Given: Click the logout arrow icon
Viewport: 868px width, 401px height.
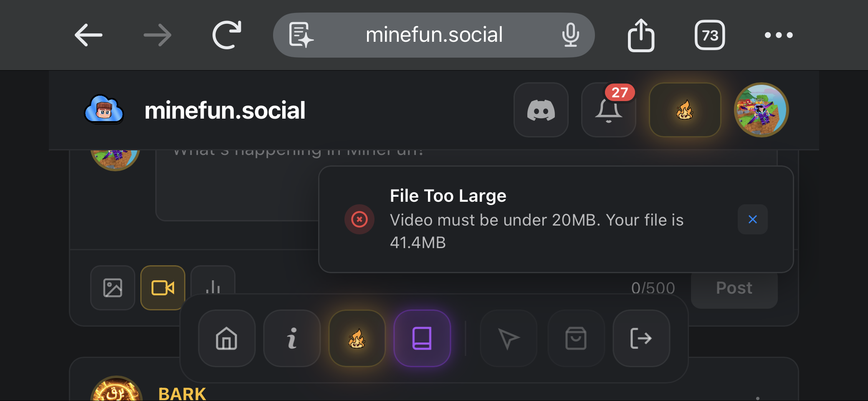Looking at the screenshot, I should point(641,338).
